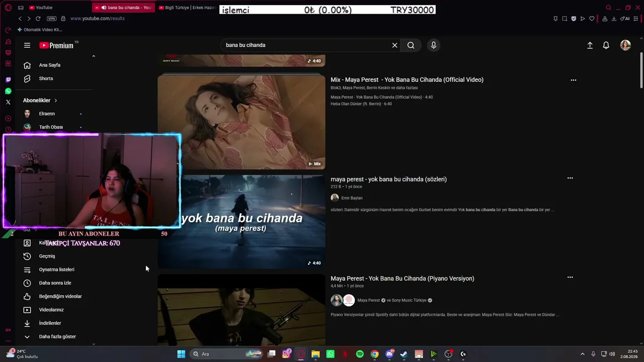Switch to the 'bana bu cihanda' tab

tap(124, 8)
